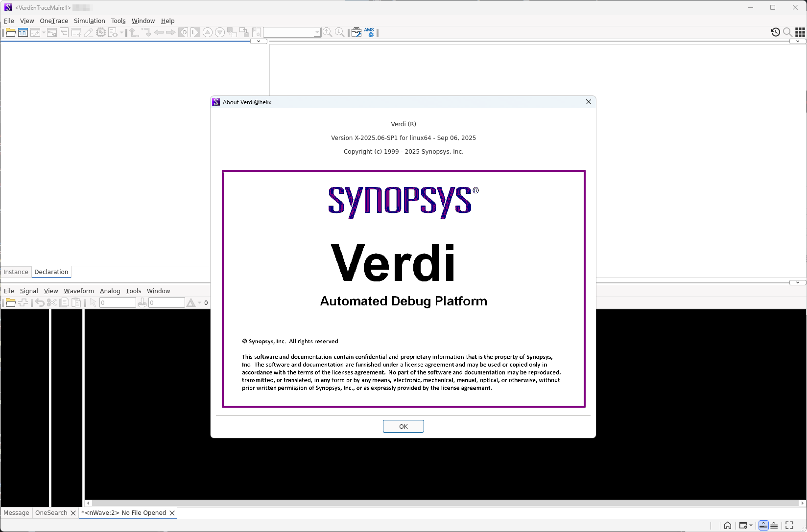The image size is (807, 532).
Task: Close the OneSearch tab
Action: [x=73, y=513]
